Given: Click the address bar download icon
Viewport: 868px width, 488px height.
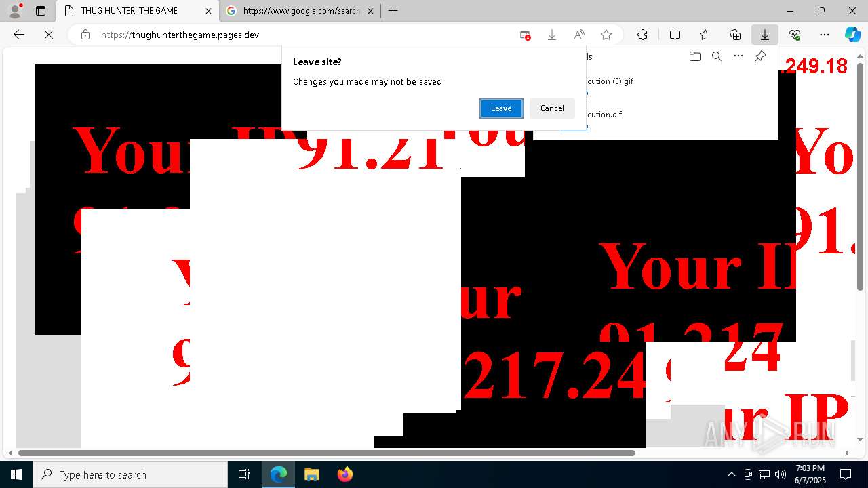Looking at the screenshot, I should 552,35.
